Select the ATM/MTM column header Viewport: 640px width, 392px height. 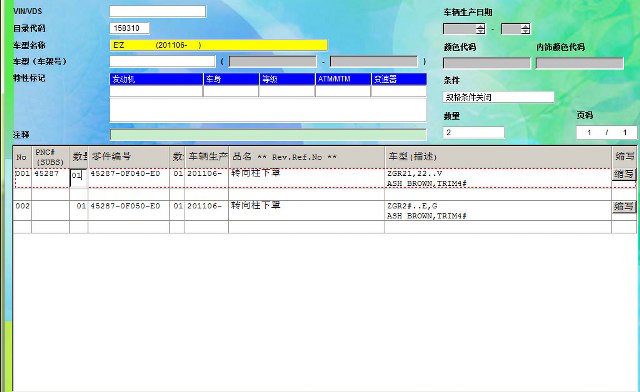click(x=343, y=79)
